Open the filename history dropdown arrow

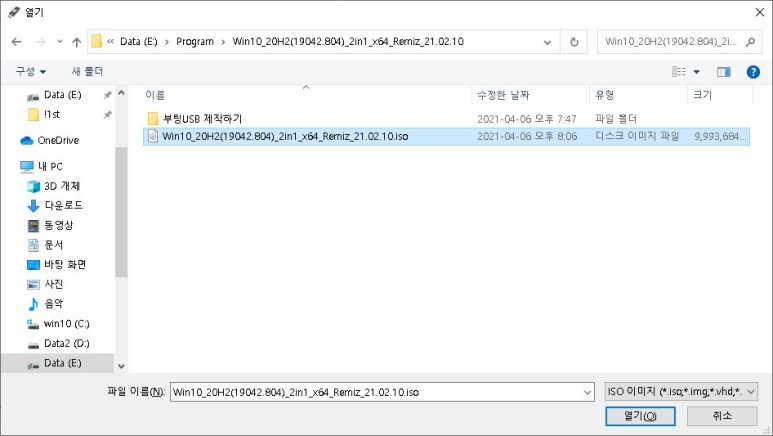[587, 392]
